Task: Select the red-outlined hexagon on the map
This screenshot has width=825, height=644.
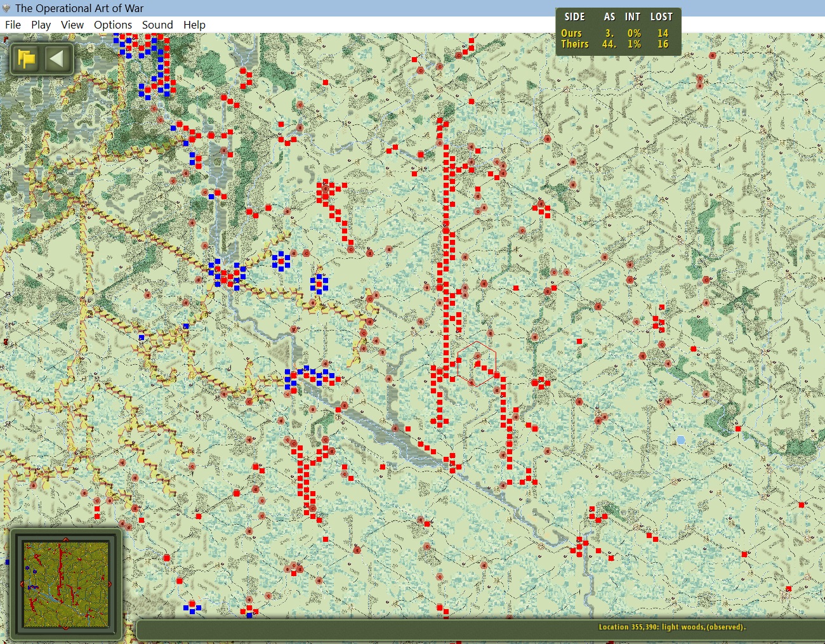Action: (477, 364)
